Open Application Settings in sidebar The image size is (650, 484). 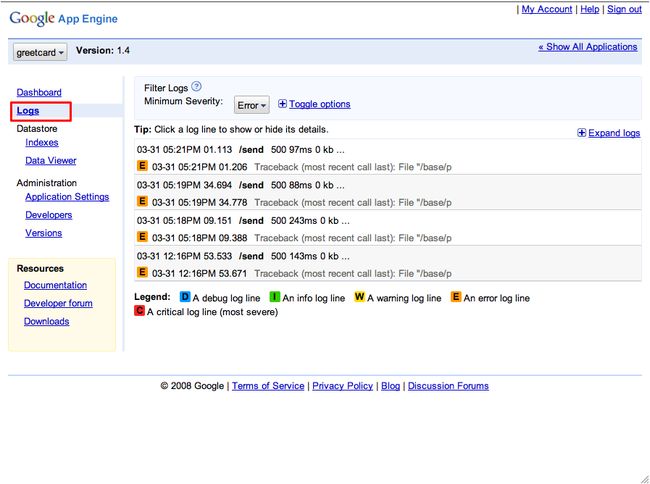pos(67,197)
